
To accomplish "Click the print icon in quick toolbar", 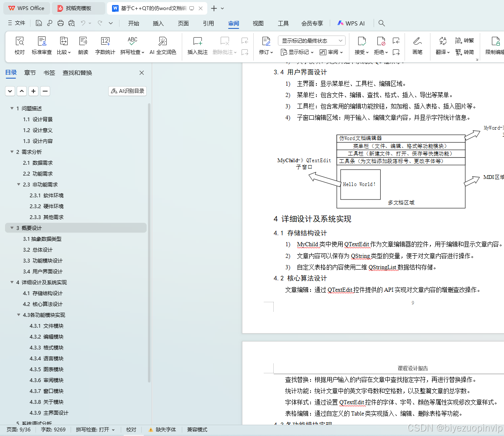I will coord(61,23).
